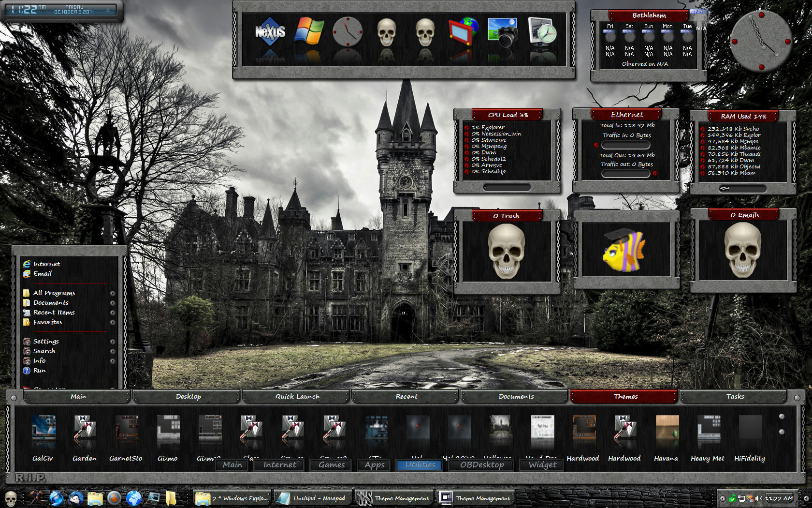Expand All Programs submenu arrow
Image resolution: width=812 pixels, height=508 pixels.
coord(113,293)
